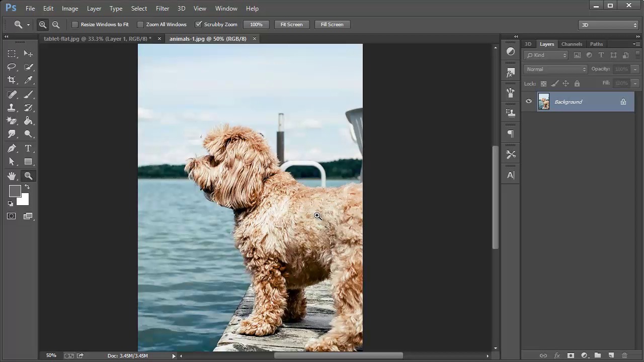Select the Clone Stamp tool
This screenshot has height=362, width=644.
coord(12,108)
